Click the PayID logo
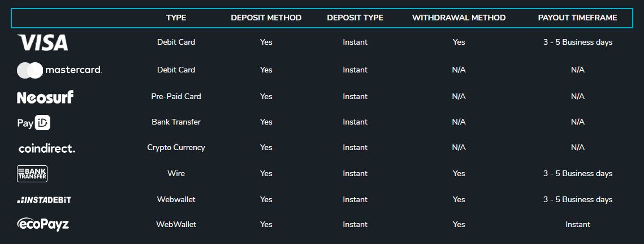The height and width of the screenshot is (244, 644). (34, 123)
